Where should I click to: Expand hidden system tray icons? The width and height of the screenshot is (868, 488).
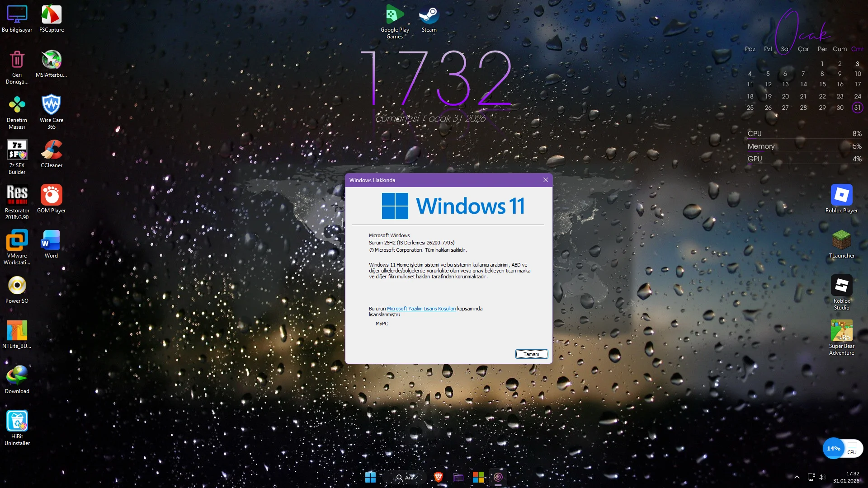point(797,477)
